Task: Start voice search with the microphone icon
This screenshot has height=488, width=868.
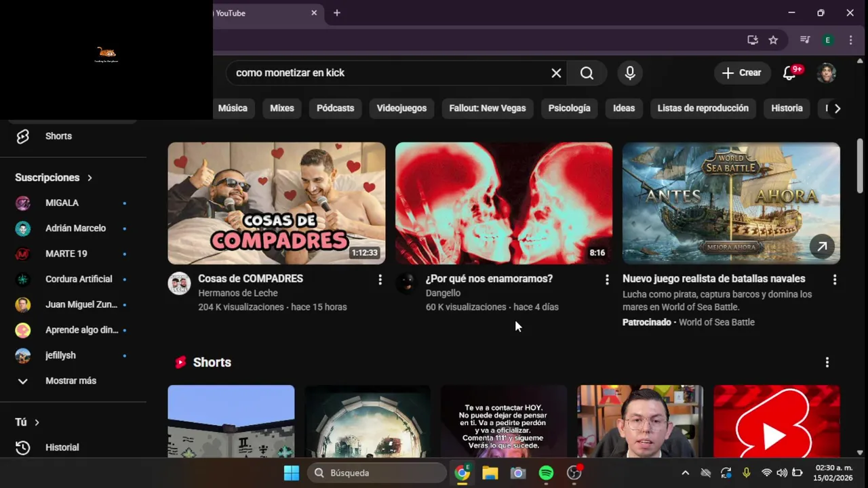Action: tap(630, 73)
